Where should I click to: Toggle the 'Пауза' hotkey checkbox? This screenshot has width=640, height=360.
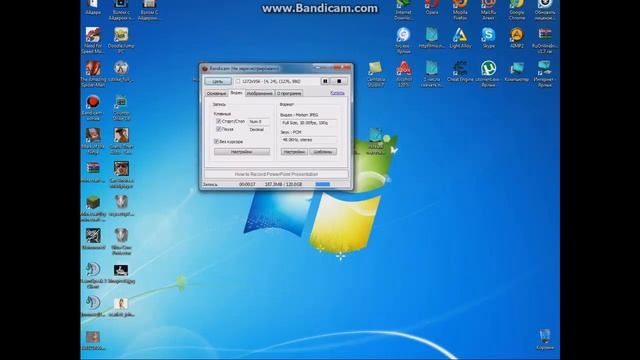(218, 129)
